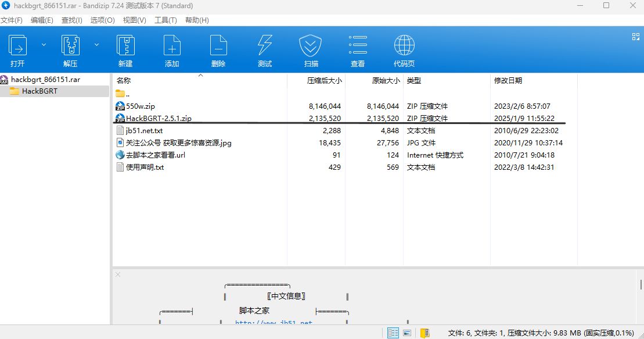Click the 8,146,044 compressed size of 550w.zip
The image size is (644, 339).
pyautogui.click(x=325, y=106)
